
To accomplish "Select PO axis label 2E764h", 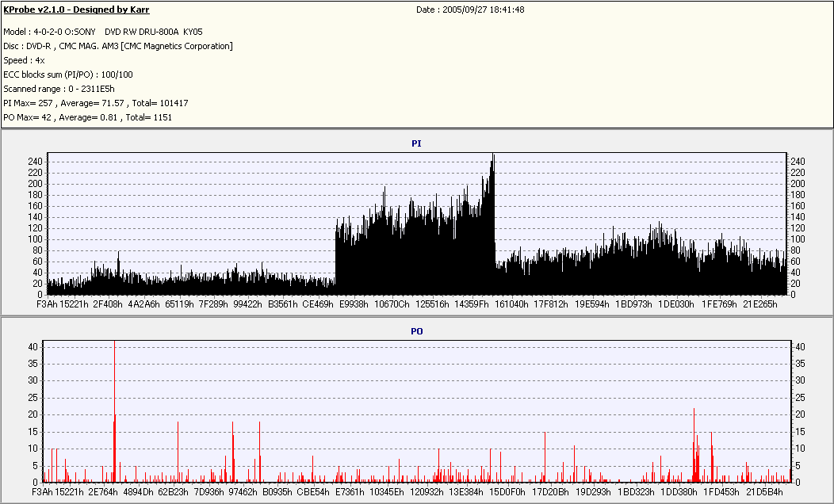I will click(x=103, y=492).
